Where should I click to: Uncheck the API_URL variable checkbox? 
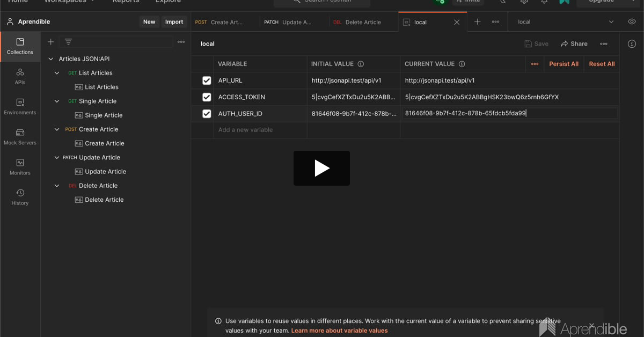click(207, 80)
